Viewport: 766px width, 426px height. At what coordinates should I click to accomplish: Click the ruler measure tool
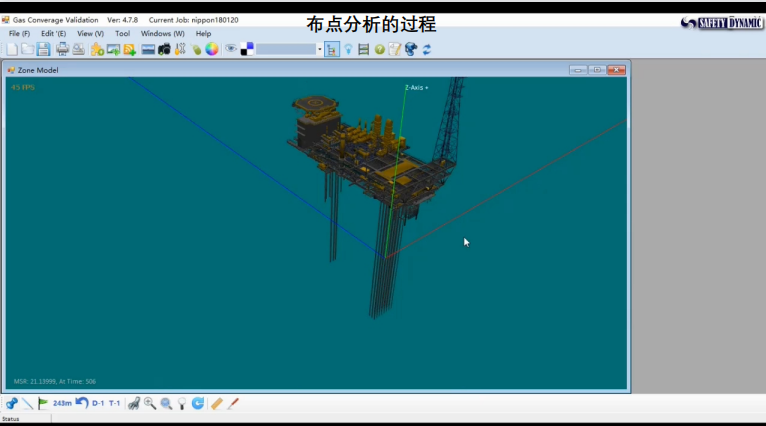(x=217, y=403)
